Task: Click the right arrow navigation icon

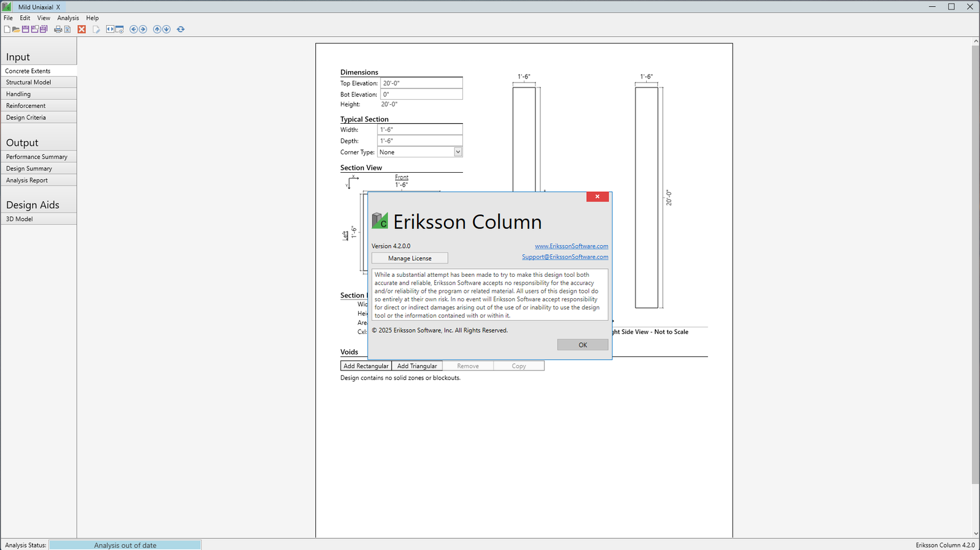Action: (x=143, y=29)
